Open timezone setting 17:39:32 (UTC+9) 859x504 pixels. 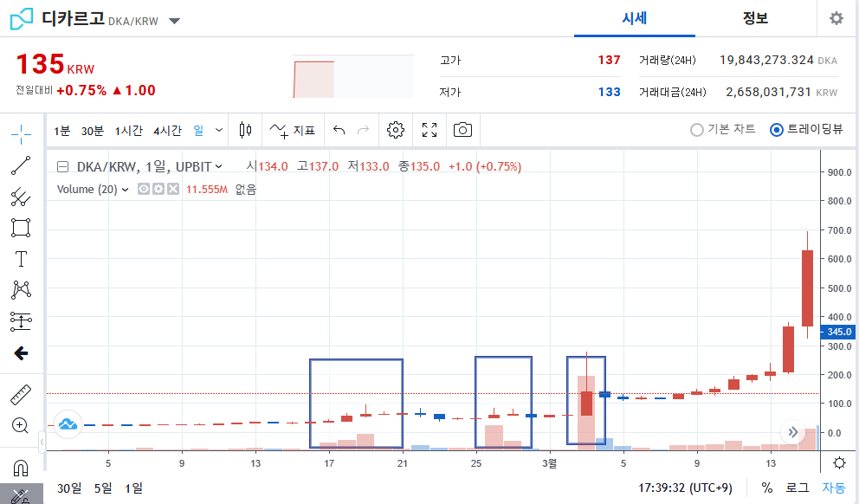685,488
